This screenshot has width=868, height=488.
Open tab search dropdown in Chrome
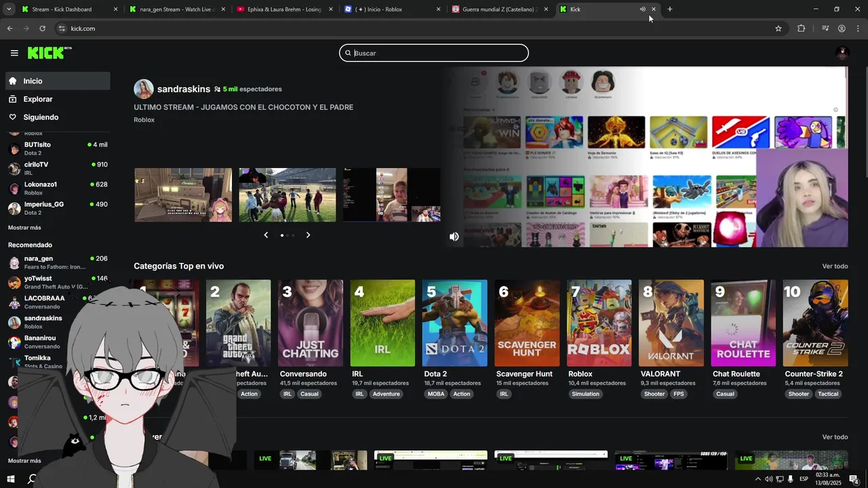pyautogui.click(x=9, y=9)
